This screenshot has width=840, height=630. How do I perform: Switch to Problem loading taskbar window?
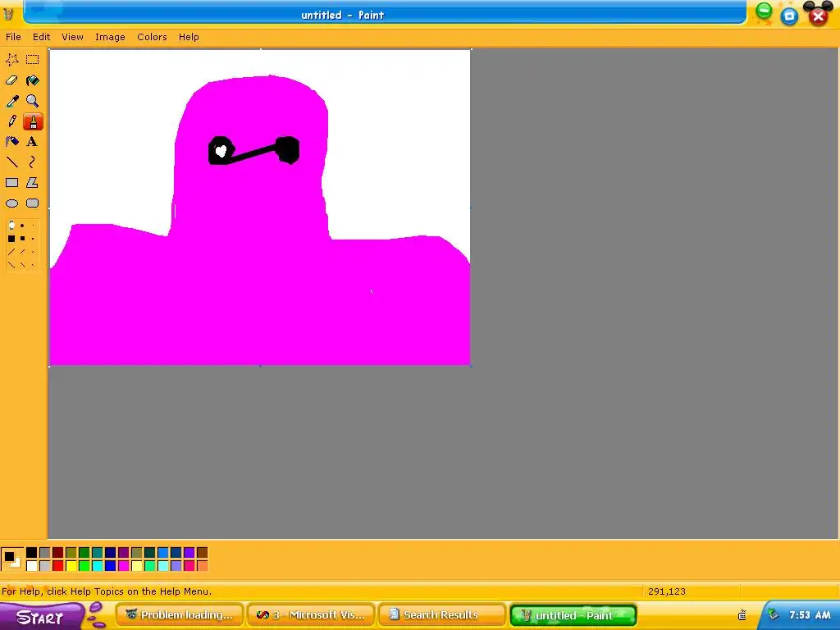(180, 615)
